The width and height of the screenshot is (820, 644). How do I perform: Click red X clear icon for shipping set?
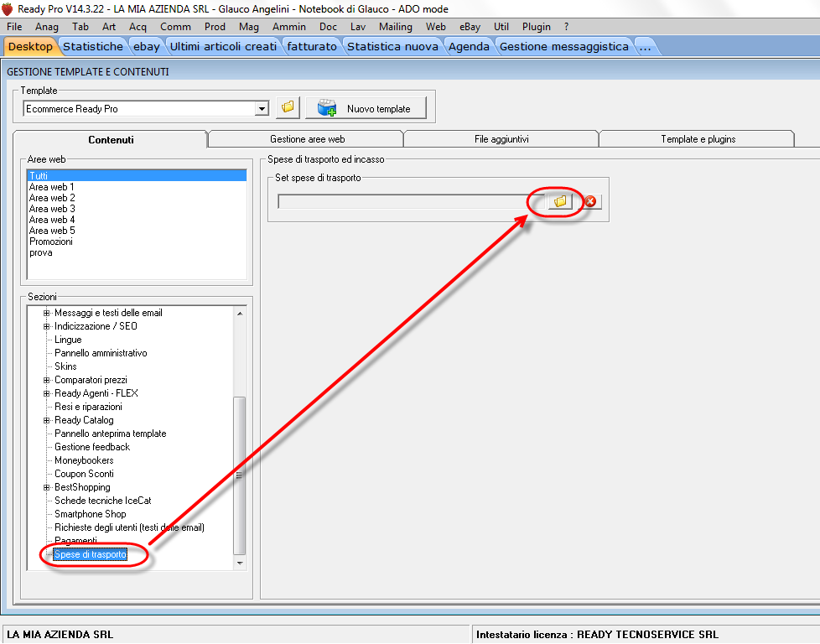point(590,201)
